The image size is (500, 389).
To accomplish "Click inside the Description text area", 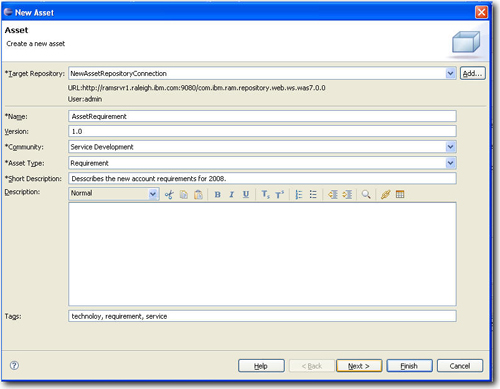I will pos(262,254).
